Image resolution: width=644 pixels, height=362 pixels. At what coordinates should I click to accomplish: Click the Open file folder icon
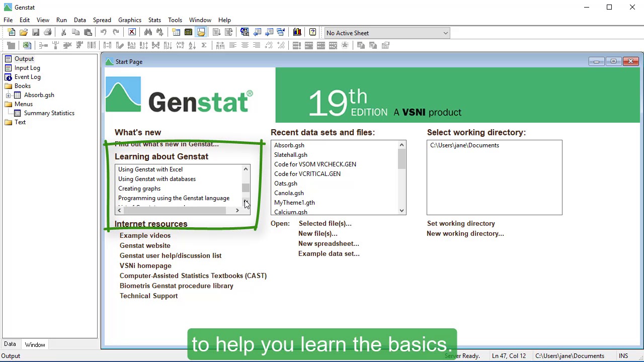tap(23, 33)
